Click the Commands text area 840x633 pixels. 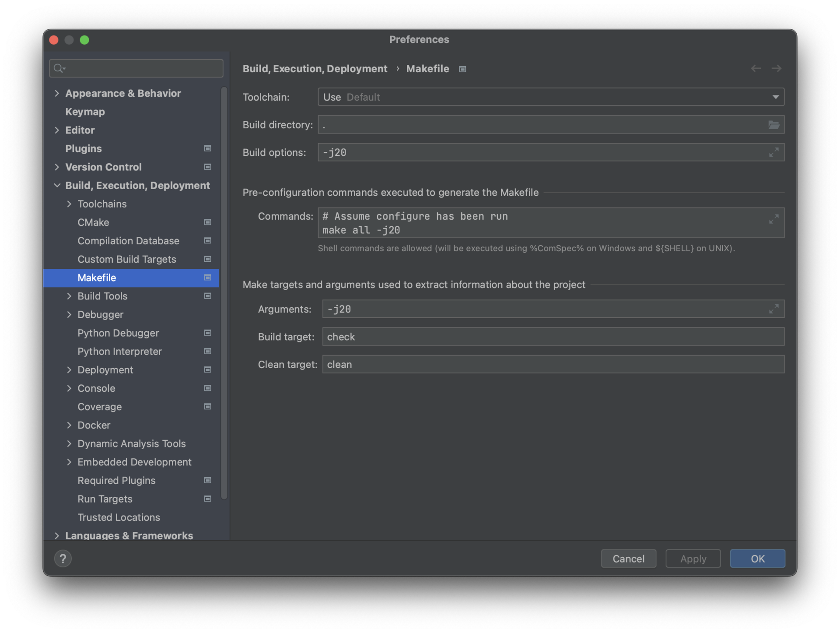(552, 223)
